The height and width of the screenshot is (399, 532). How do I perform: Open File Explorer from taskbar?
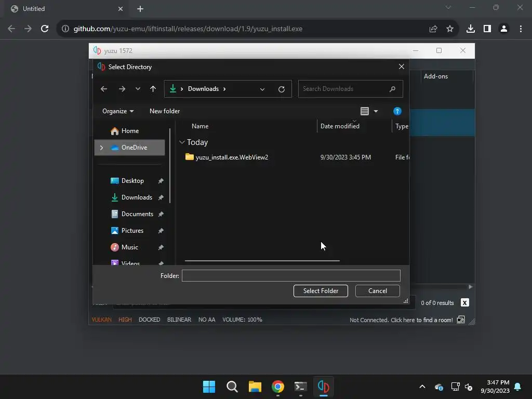tap(255, 387)
